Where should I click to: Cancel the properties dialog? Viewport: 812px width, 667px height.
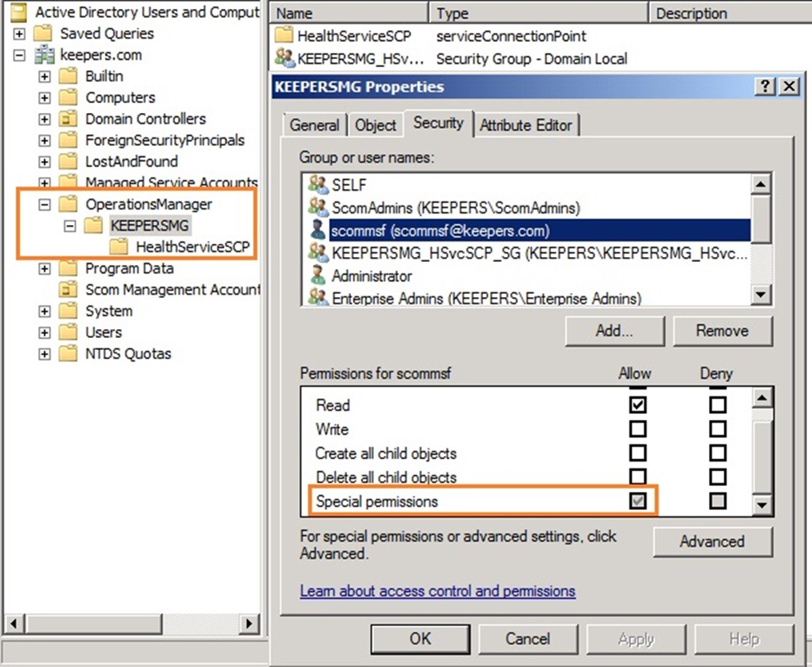[528, 638]
